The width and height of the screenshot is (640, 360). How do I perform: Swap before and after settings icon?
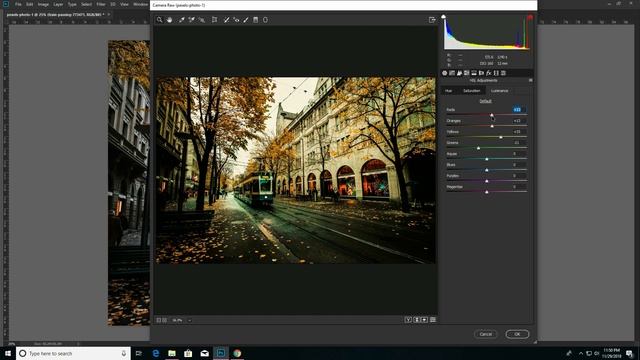click(x=417, y=320)
